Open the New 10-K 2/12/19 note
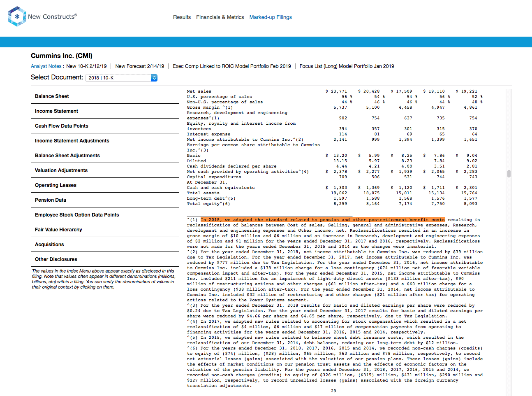 tap(86, 66)
